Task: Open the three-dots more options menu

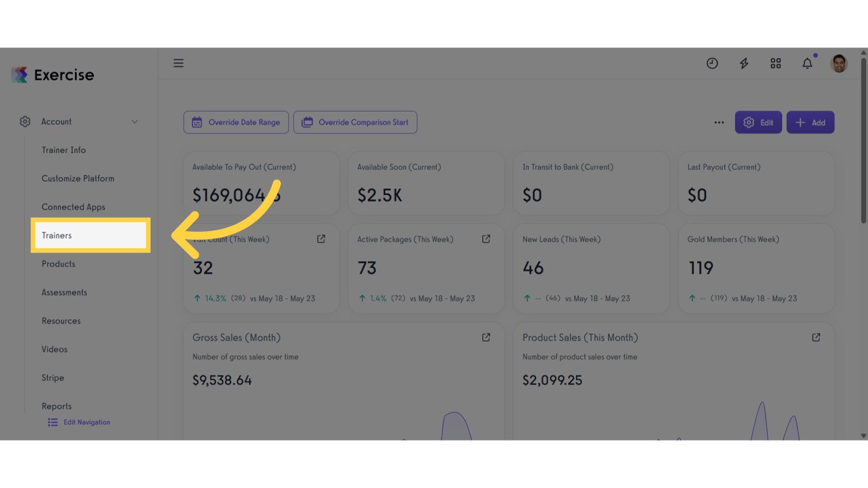Action: tap(719, 123)
